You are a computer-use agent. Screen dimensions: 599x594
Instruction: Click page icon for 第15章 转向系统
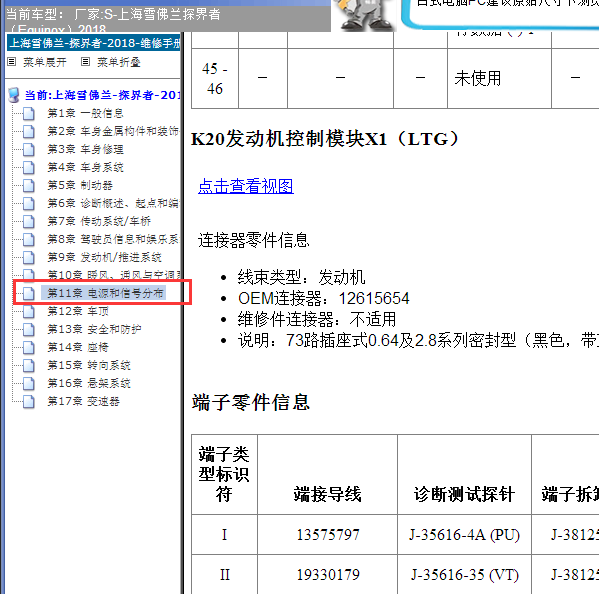pyautogui.click(x=29, y=366)
